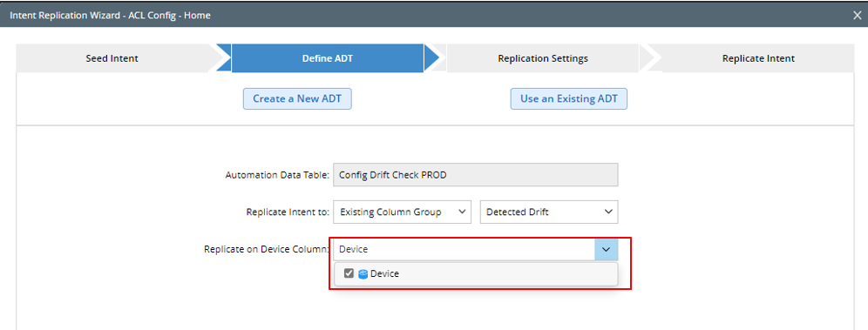868x330 pixels.
Task: Select the Define ADT step
Action: point(328,58)
